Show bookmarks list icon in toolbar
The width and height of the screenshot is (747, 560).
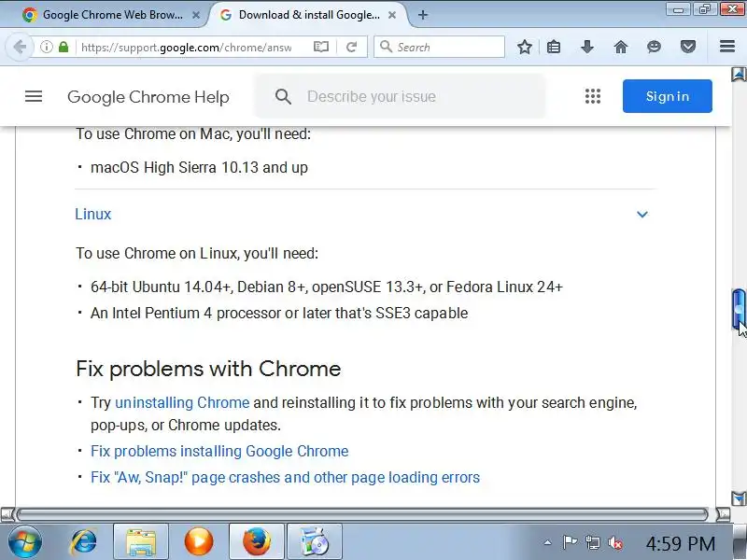click(554, 47)
